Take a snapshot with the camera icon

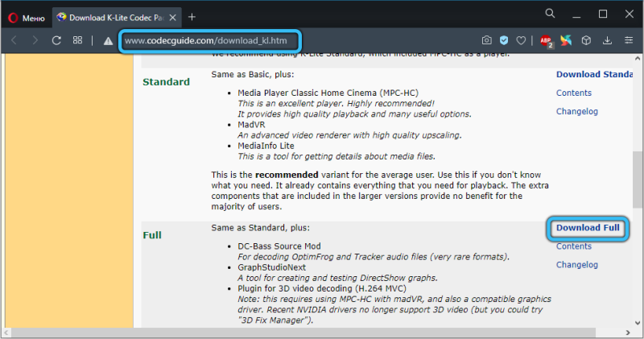tap(487, 40)
